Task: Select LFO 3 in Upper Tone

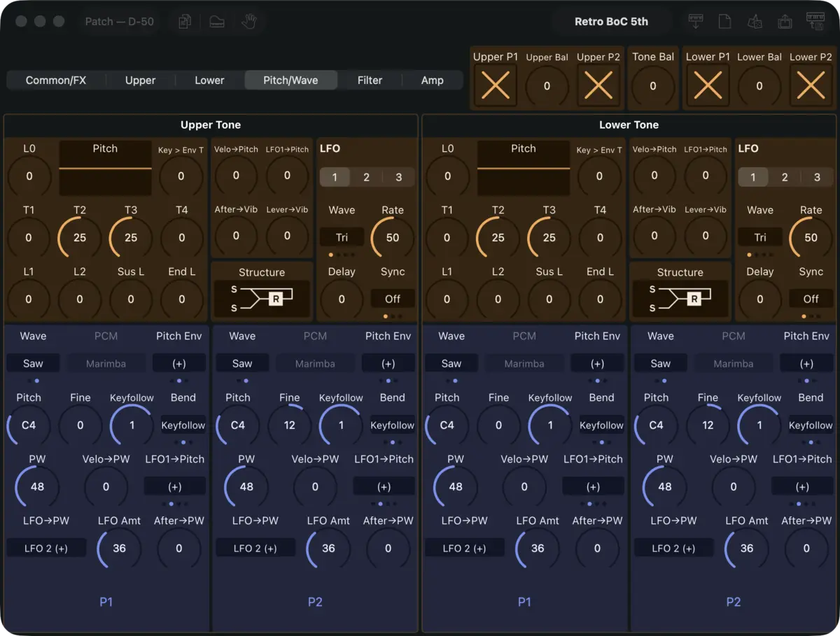Action: coord(398,177)
